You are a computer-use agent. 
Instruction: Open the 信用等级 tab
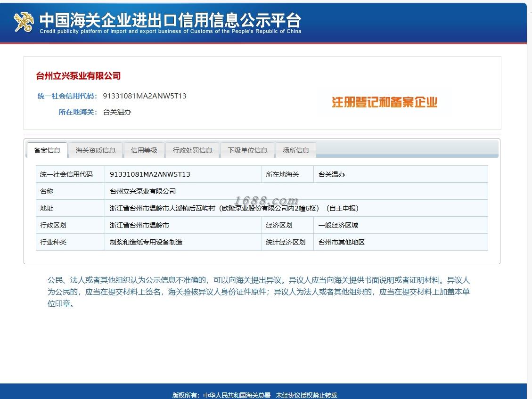[144, 150]
